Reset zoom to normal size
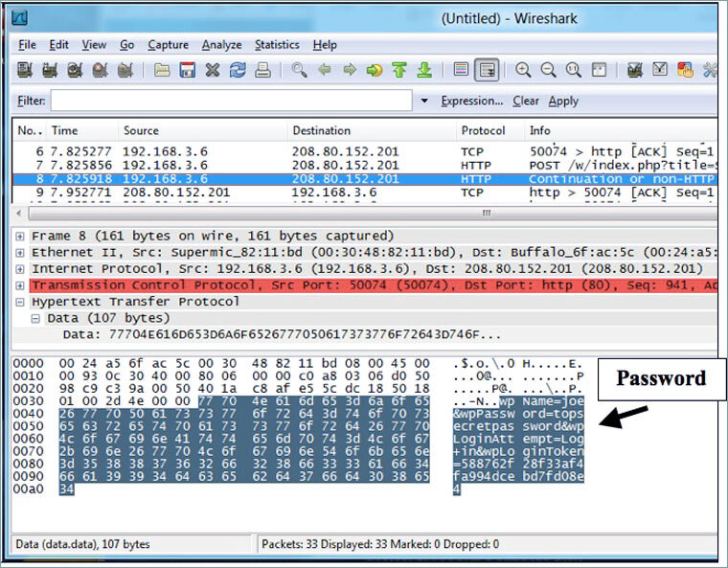 (574, 70)
